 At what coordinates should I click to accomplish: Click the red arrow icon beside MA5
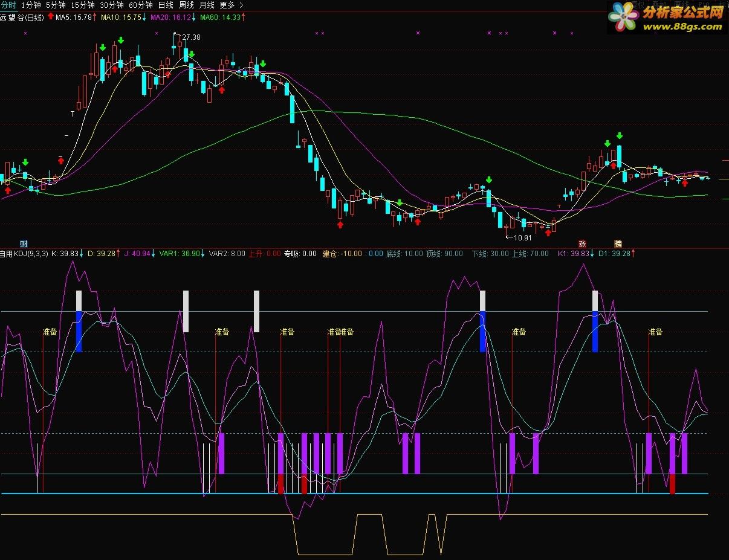click(50, 17)
